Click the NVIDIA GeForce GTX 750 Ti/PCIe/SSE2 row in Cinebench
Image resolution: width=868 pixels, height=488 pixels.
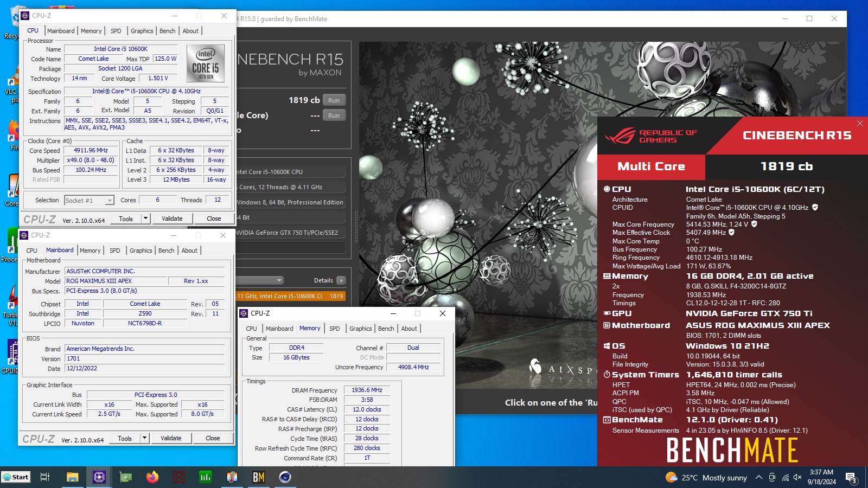(x=291, y=233)
